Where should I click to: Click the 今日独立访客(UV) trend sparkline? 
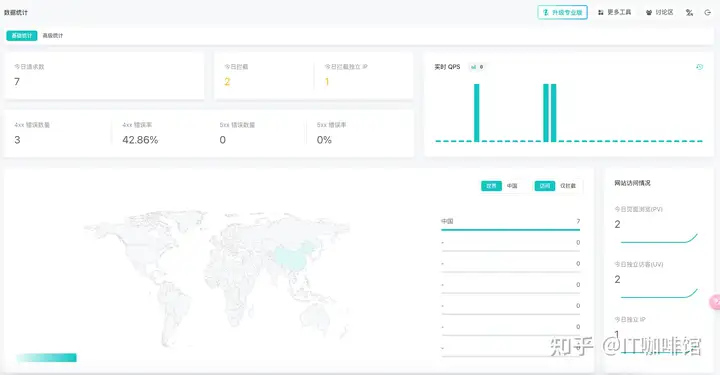659,294
